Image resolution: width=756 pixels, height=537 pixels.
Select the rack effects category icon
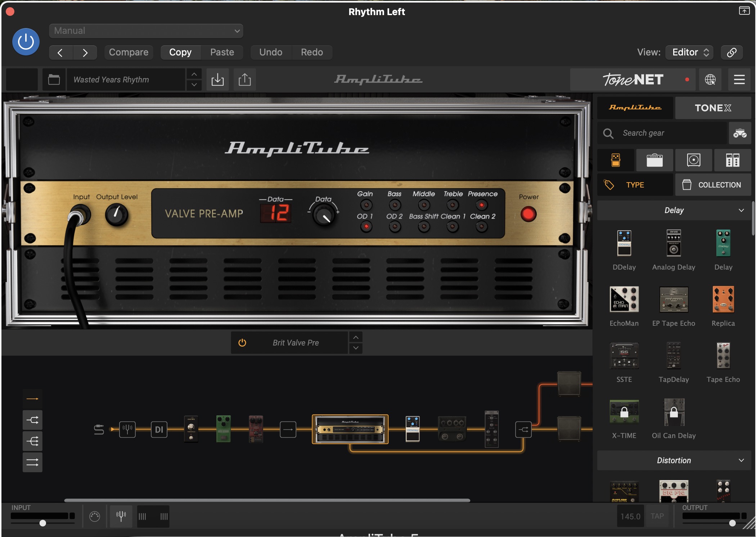click(x=733, y=160)
